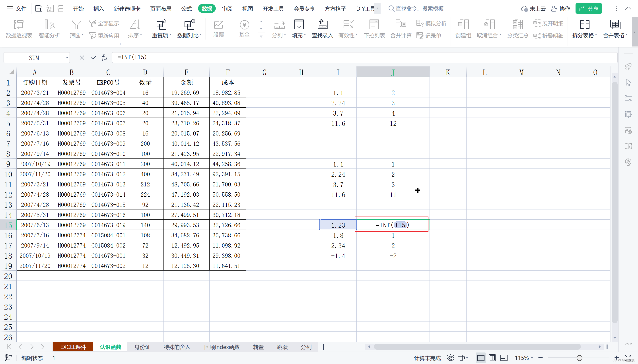The image size is (638, 364).
Task: Open Split Table (拆分表格)
Action: point(584,29)
